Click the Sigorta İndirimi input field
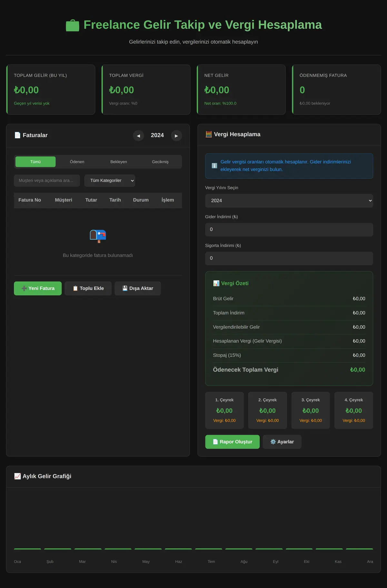The image size is (387, 588). click(x=289, y=258)
